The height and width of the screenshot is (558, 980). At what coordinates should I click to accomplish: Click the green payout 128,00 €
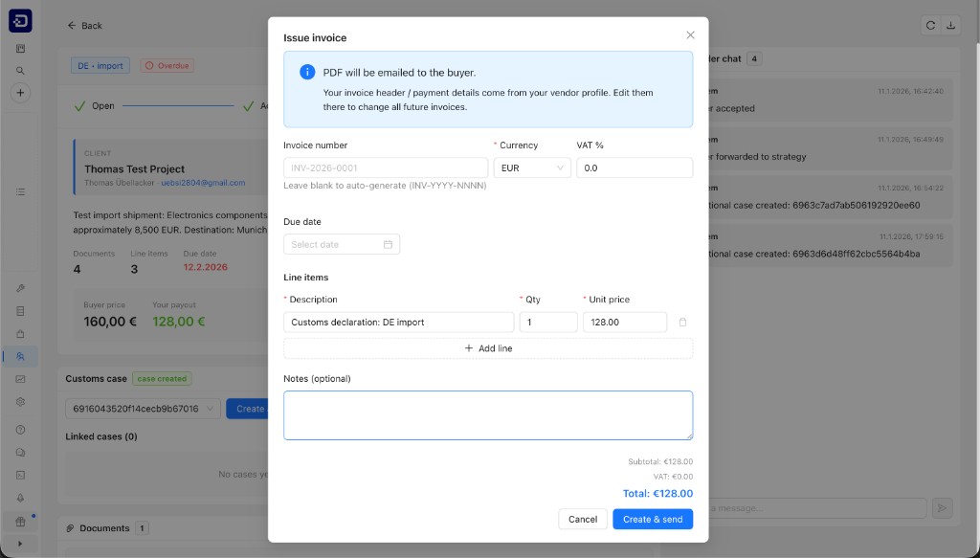point(179,322)
